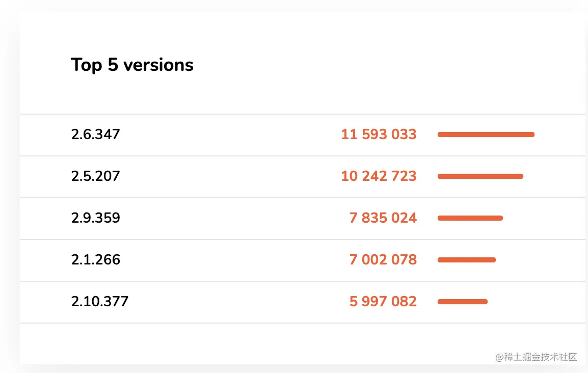Viewport: 588px width, 373px height.
Task: Click the download count 7 835 024
Action: 383,218
